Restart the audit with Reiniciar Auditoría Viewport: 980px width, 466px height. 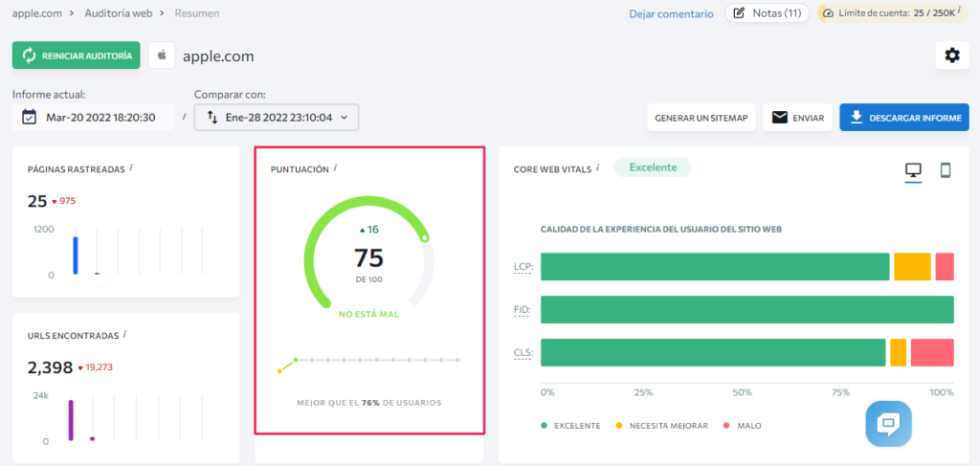pos(77,55)
